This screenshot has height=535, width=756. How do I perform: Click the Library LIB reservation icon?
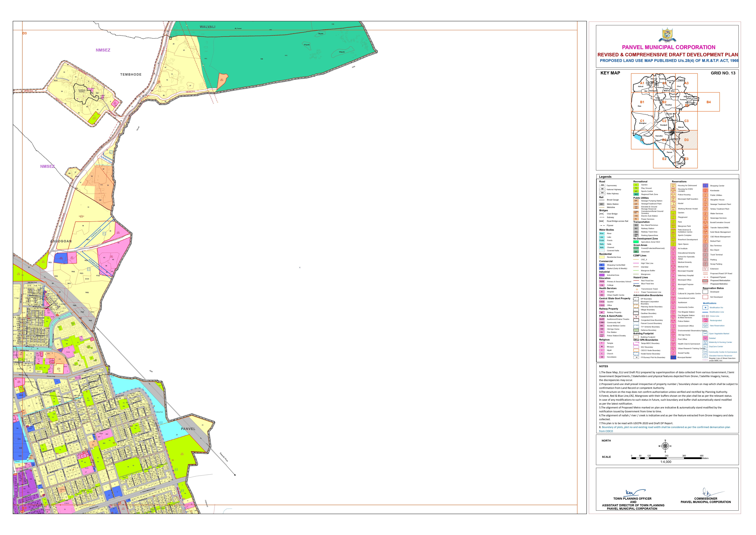673,289
